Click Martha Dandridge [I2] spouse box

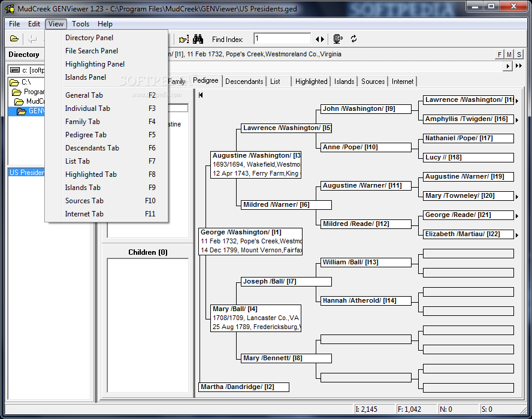point(244,387)
